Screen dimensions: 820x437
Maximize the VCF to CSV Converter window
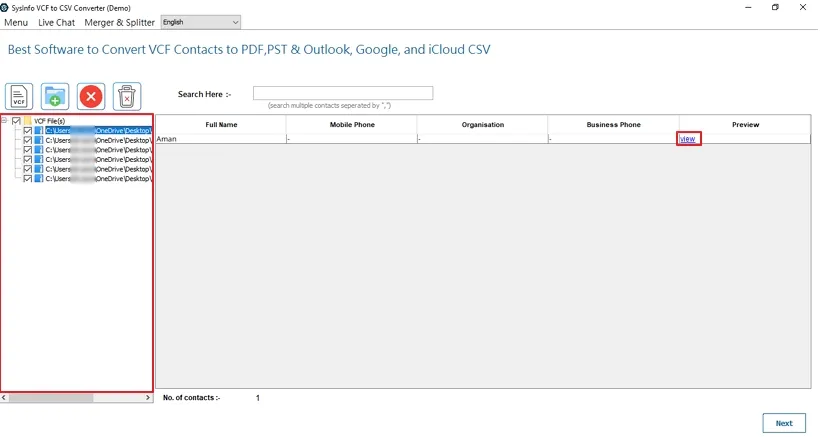pyautogui.click(x=776, y=7)
